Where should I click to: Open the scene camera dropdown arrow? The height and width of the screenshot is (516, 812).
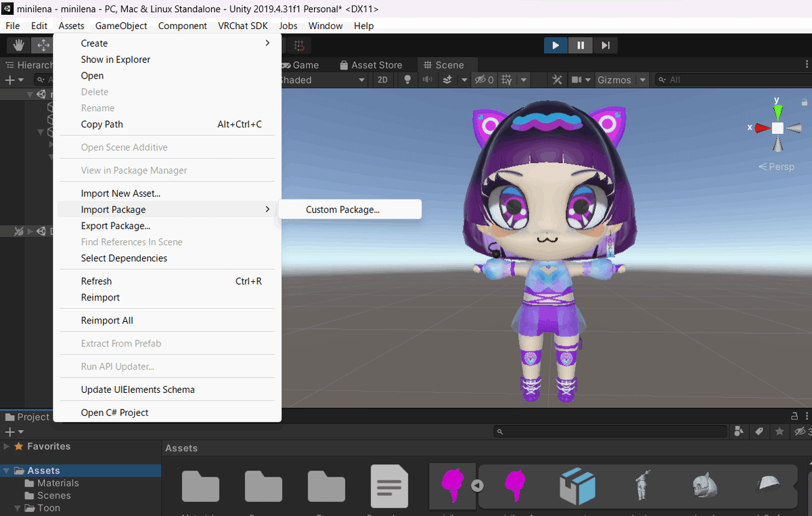(588, 80)
